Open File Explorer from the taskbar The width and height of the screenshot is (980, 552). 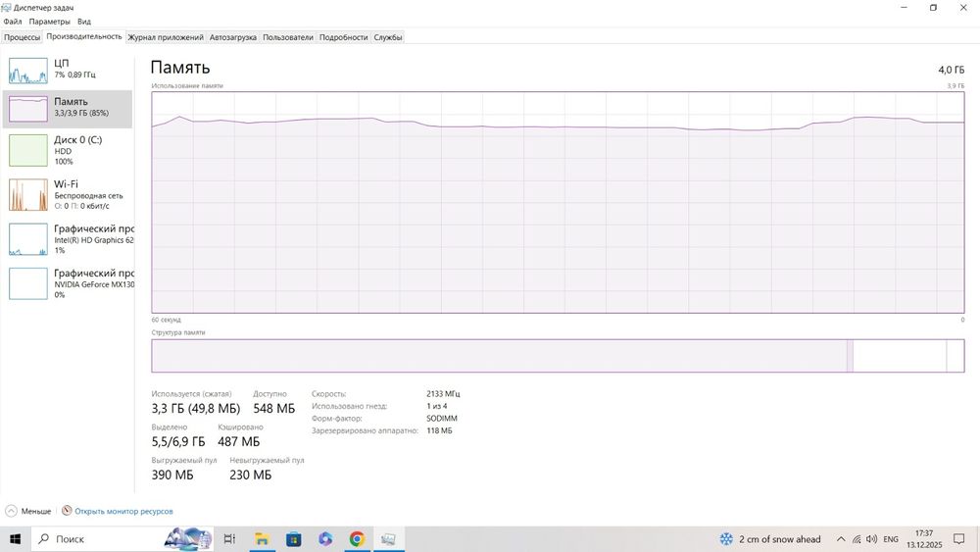point(262,539)
